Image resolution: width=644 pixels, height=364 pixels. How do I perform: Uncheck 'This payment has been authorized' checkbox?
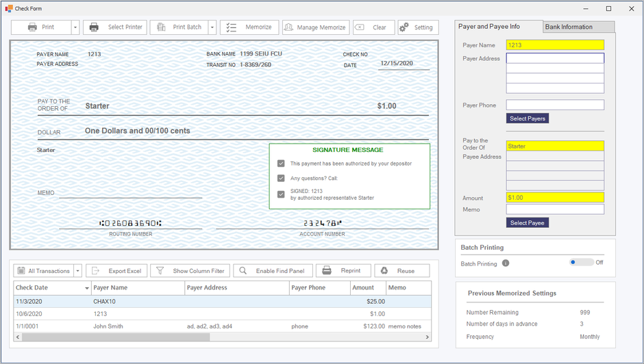click(x=281, y=164)
